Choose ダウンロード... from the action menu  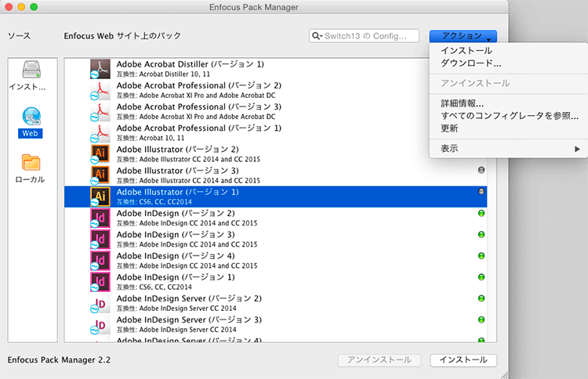click(x=470, y=63)
